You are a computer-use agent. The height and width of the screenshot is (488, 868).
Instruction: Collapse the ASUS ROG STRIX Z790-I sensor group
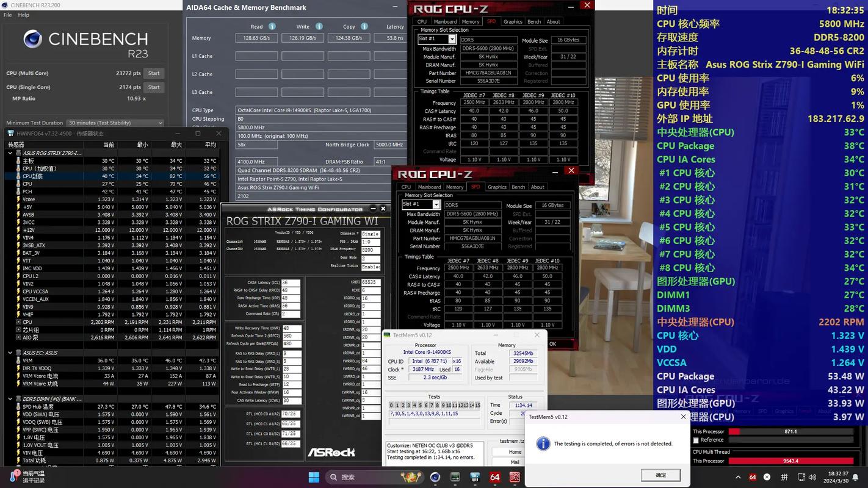pos(10,153)
